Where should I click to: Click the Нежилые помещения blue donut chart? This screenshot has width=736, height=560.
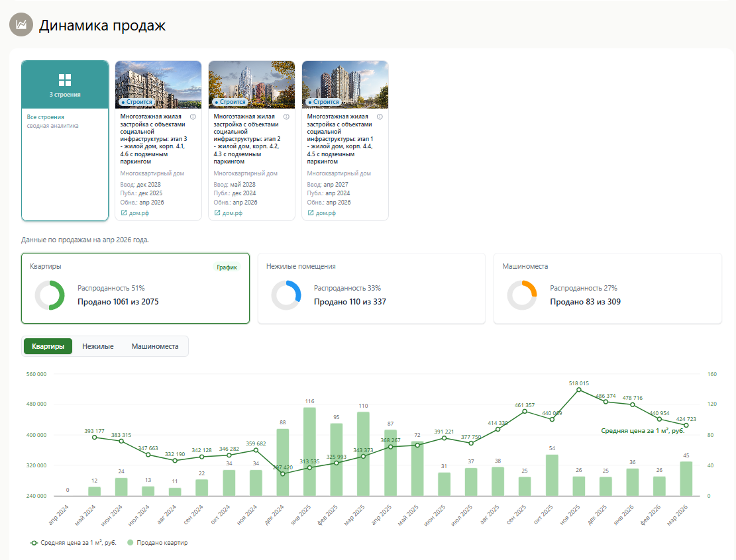pyautogui.click(x=286, y=295)
